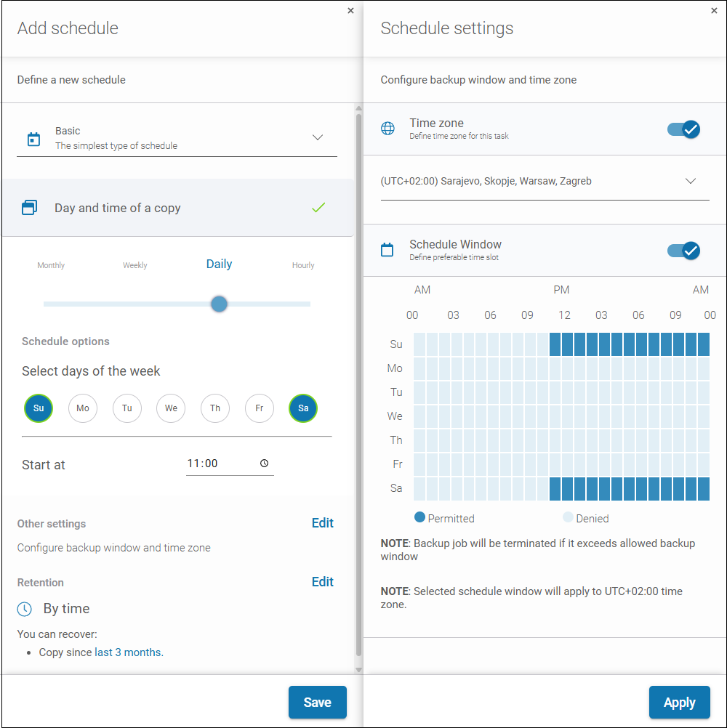Open the last 3 months retention link
The image size is (727, 728).
coord(128,652)
